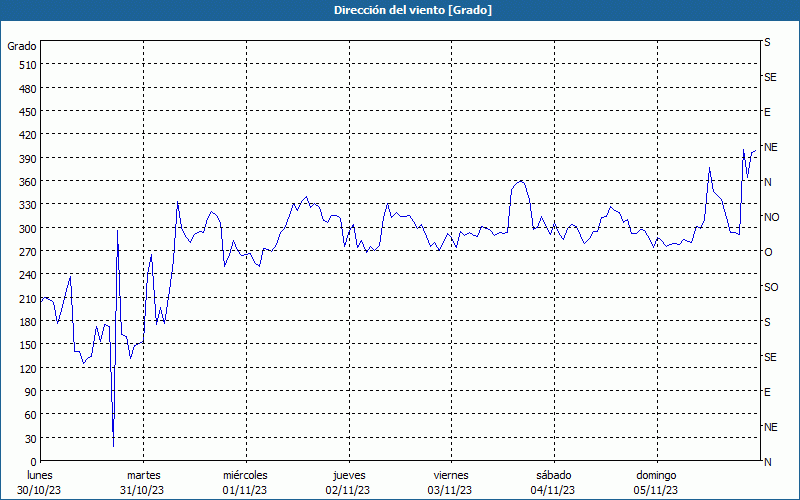Click the 'sábado' day label
The image size is (800, 500).
pos(554,475)
